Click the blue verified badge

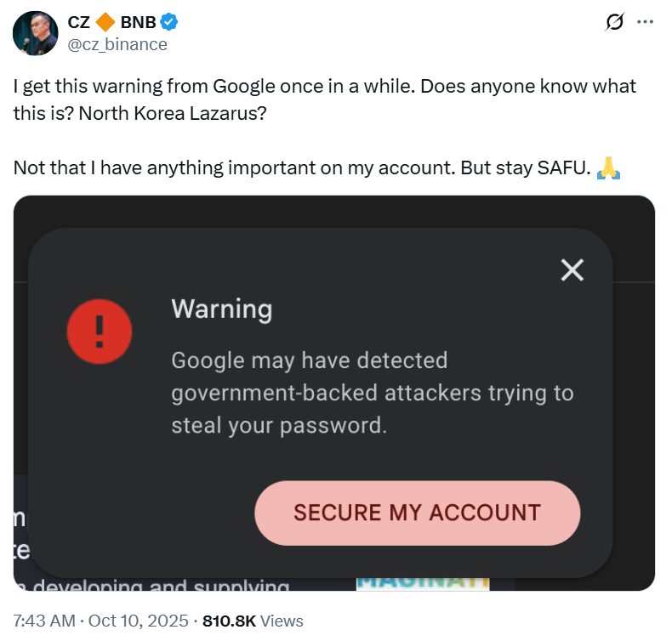tap(170, 23)
